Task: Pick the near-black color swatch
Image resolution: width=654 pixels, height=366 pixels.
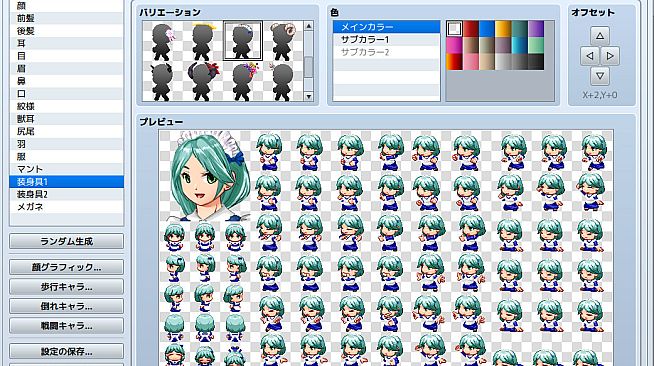Action: (536, 62)
